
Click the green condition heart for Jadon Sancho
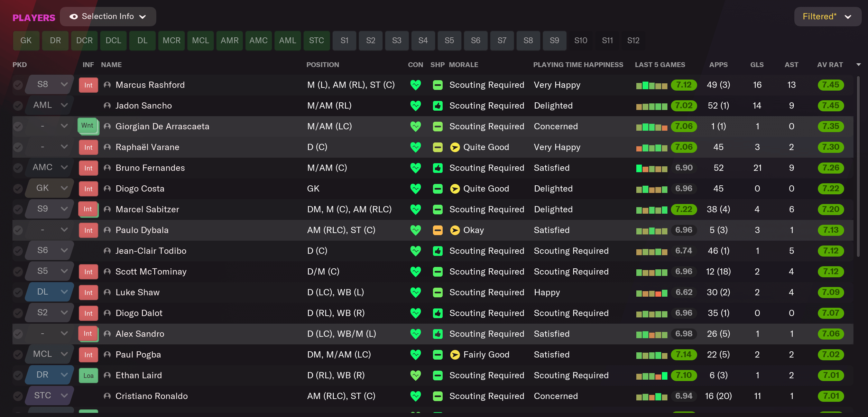point(415,105)
